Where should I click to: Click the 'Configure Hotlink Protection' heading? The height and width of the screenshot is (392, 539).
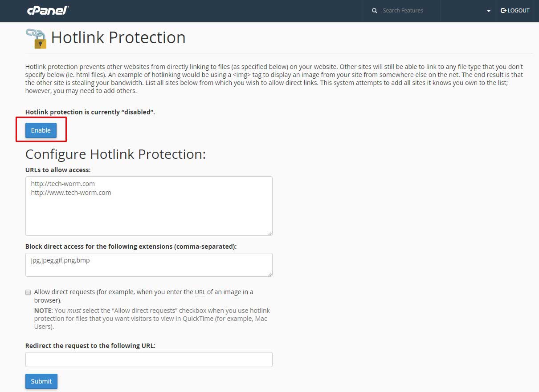(x=115, y=154)
